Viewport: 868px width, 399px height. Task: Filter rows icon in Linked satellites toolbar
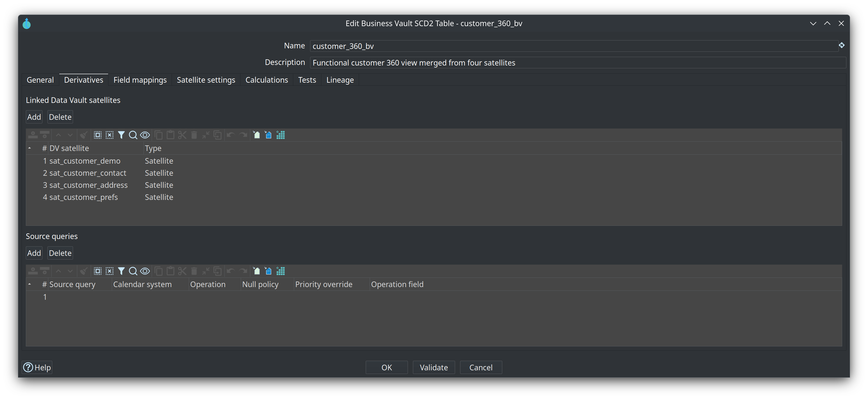tap(121, 135)
